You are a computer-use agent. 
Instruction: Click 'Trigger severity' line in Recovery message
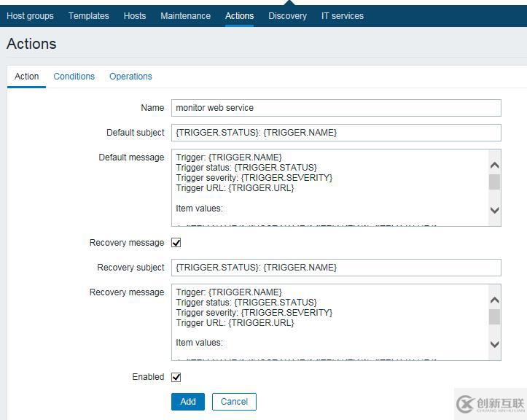[254, 313]
